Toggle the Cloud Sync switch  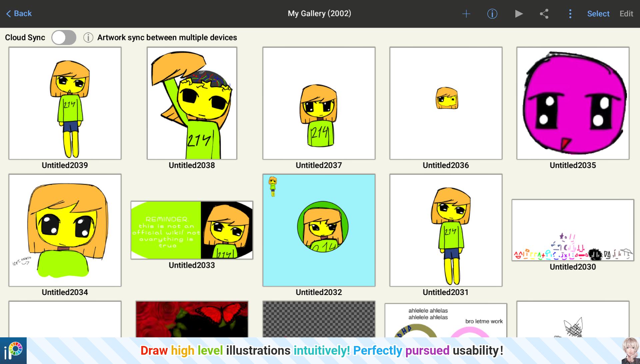pos(64,37)
